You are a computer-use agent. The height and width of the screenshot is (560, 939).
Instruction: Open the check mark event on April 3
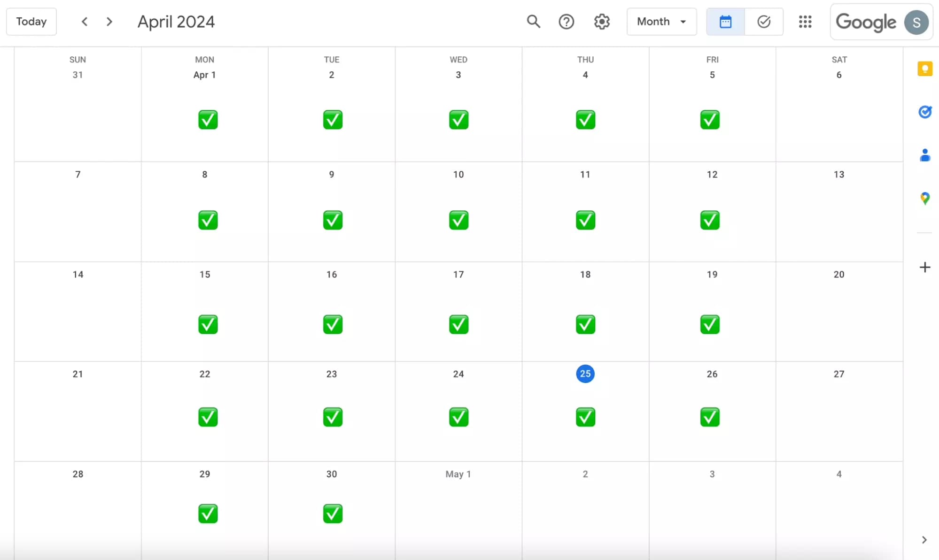[x=458, y=120]
